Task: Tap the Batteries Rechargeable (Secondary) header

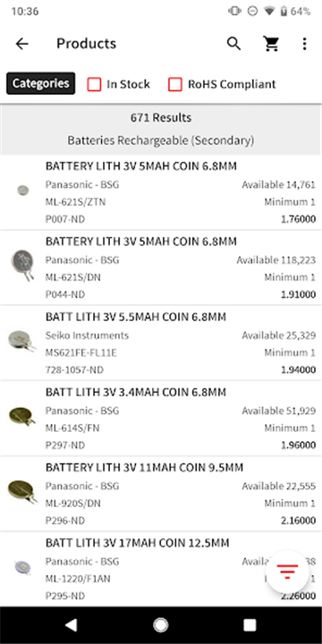Action: point(161,140)
